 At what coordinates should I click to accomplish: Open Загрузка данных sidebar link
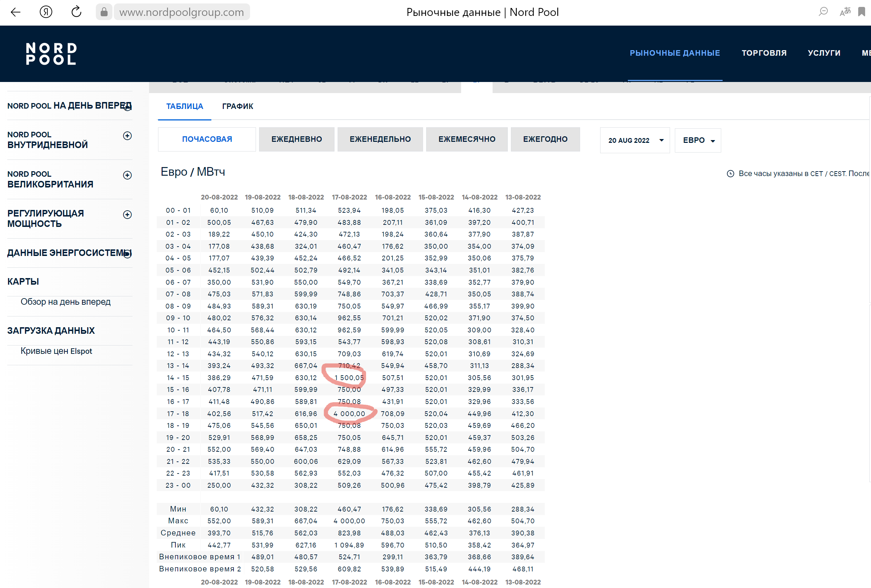click(x=51, y=331)
